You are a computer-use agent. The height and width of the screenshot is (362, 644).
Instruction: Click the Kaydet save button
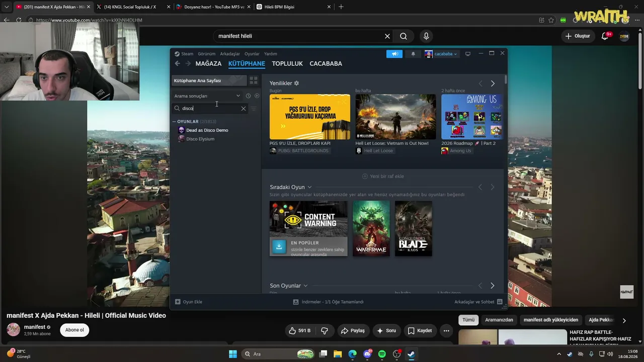click(420, 331)
